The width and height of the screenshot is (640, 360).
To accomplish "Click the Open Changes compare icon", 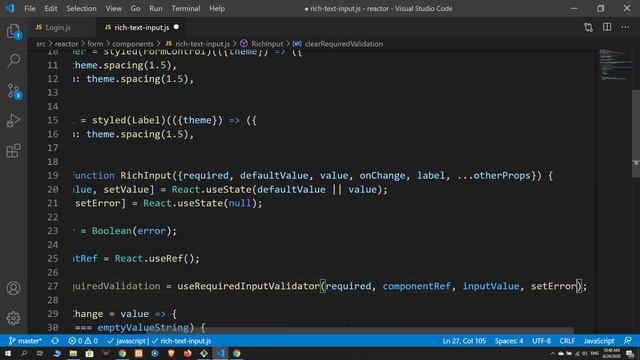I will click(x=588, y=27).
